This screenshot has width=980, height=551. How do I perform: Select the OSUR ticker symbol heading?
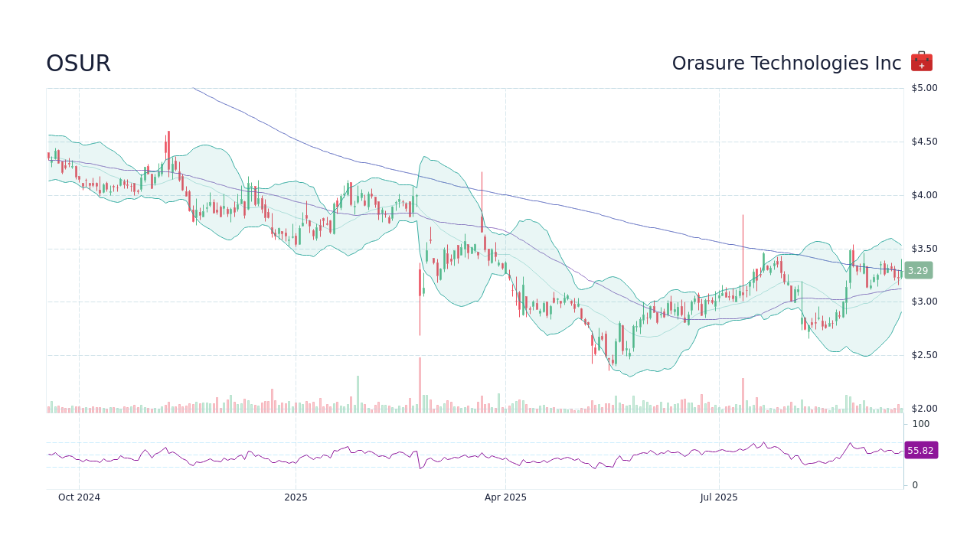(x=77, y=64)
